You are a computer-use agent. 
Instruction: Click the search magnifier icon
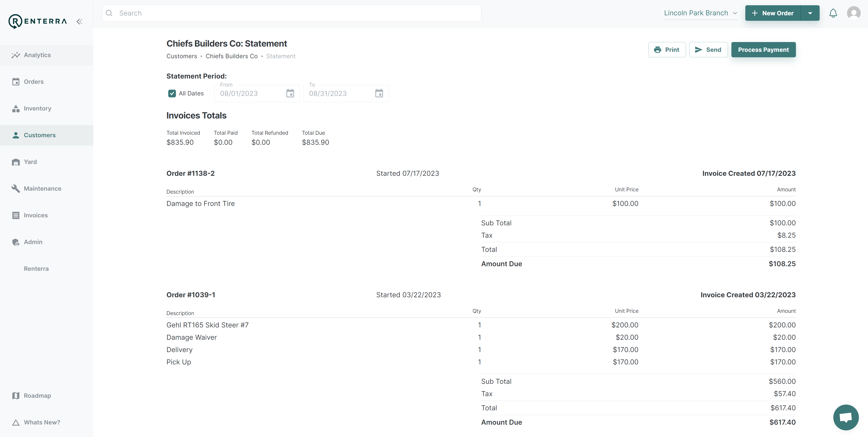109,13
